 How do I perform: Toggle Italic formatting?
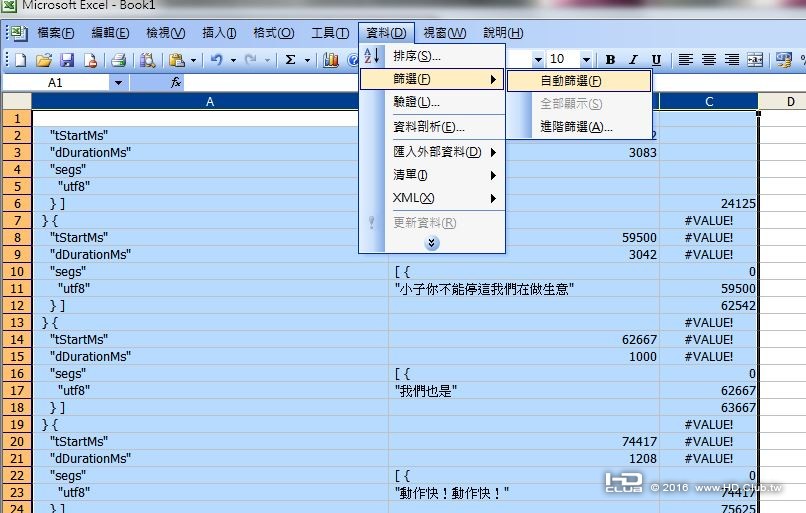633,60
